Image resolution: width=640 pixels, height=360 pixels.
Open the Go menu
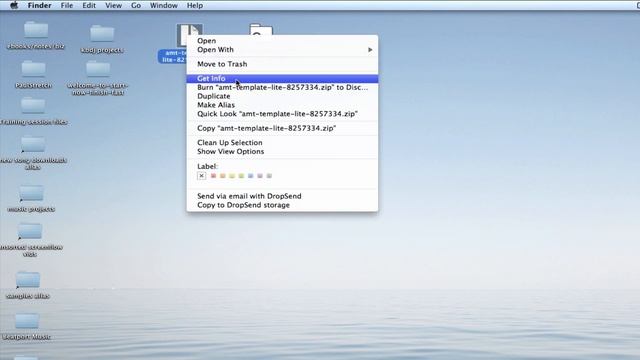136,5
